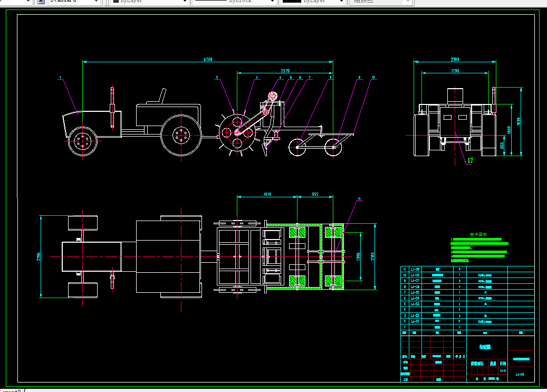This screenshot has width=547, height=392.
Task: Select part callout number 9
Action: pos(359,78)
